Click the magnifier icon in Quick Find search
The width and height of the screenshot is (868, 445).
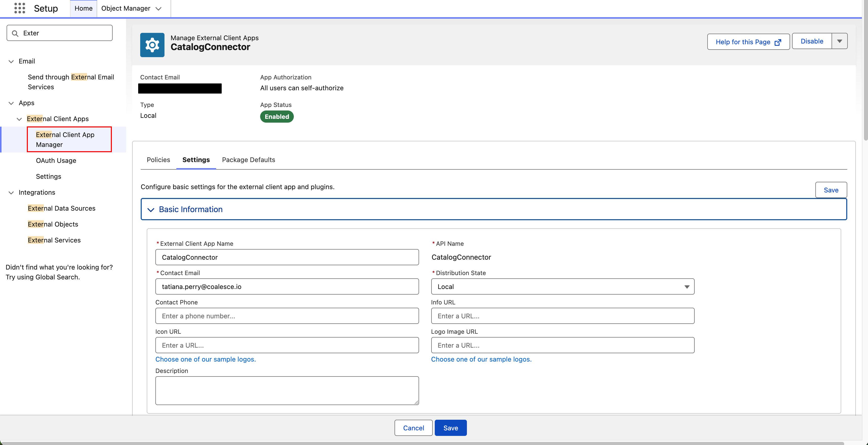pos(15,33)
